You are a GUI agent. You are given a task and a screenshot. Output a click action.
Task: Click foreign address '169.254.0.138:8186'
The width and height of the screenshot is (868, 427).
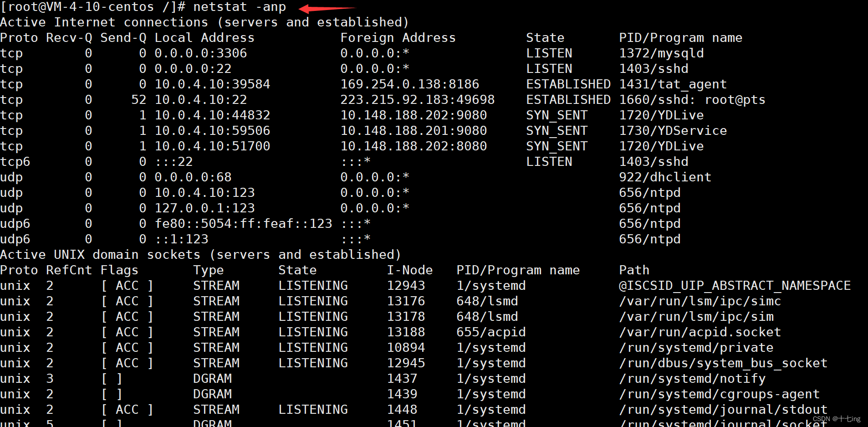click(410, 84)
